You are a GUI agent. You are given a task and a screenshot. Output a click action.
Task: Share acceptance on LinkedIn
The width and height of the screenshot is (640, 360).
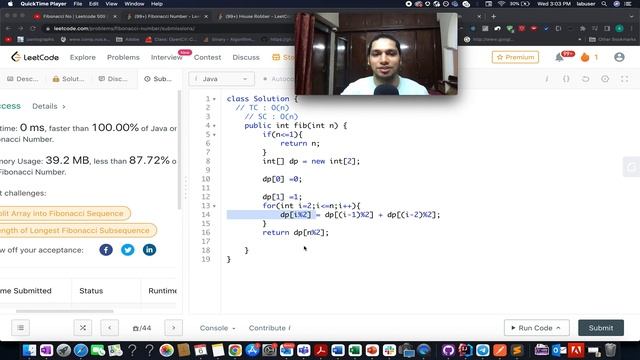[149, 250]
